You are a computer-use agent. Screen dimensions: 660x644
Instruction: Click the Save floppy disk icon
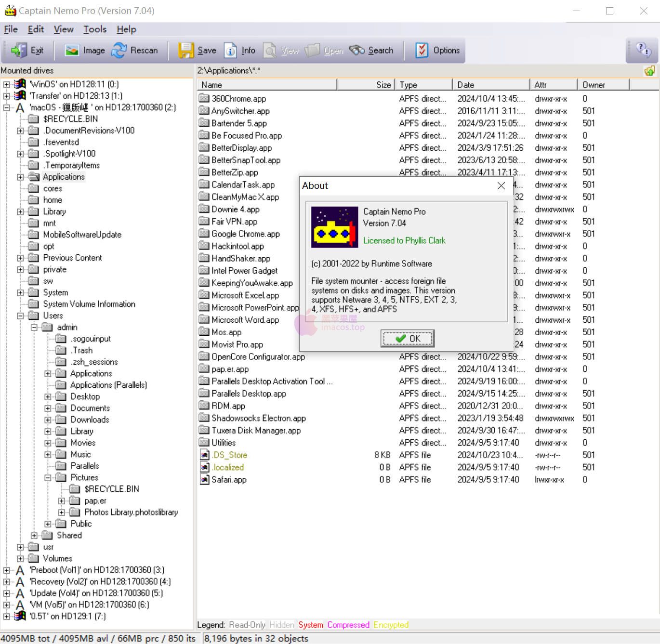(186, 50)
